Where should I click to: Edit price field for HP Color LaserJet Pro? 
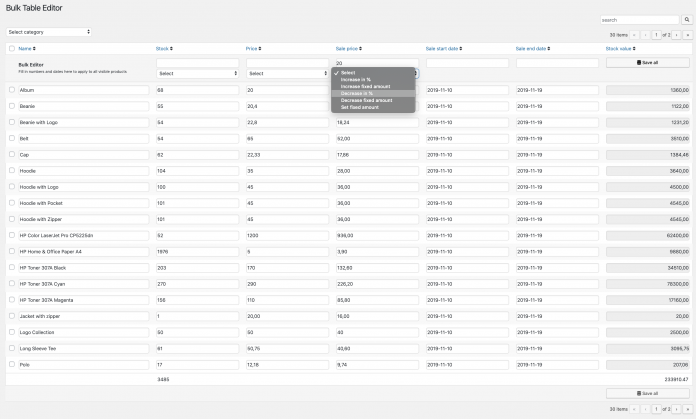288,235
